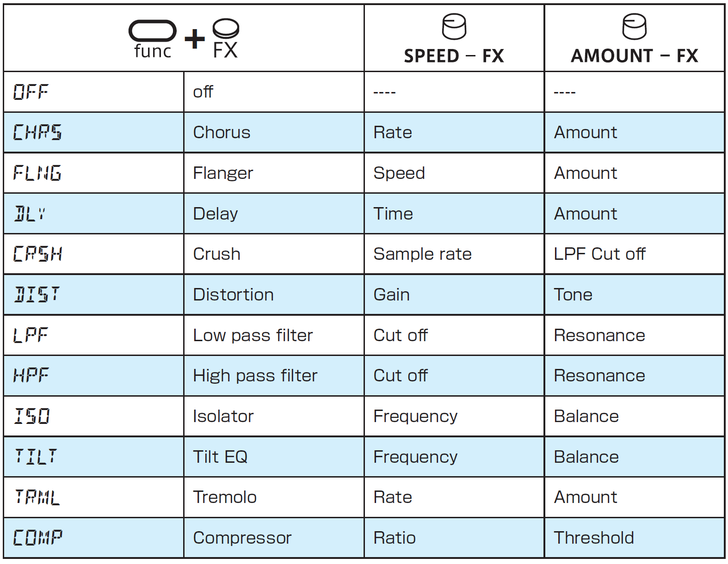Select the FLNG display code
Viewport: 728px width, 564px height.
[37, 173]
